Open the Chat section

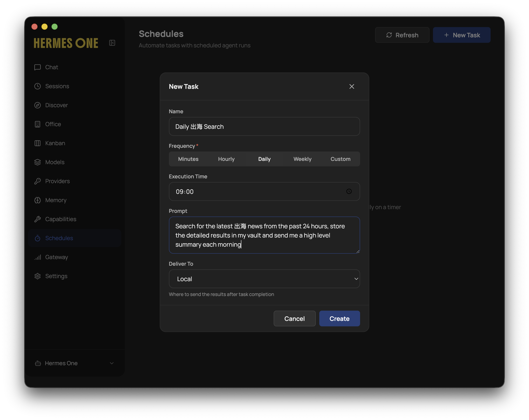[75, 67]
